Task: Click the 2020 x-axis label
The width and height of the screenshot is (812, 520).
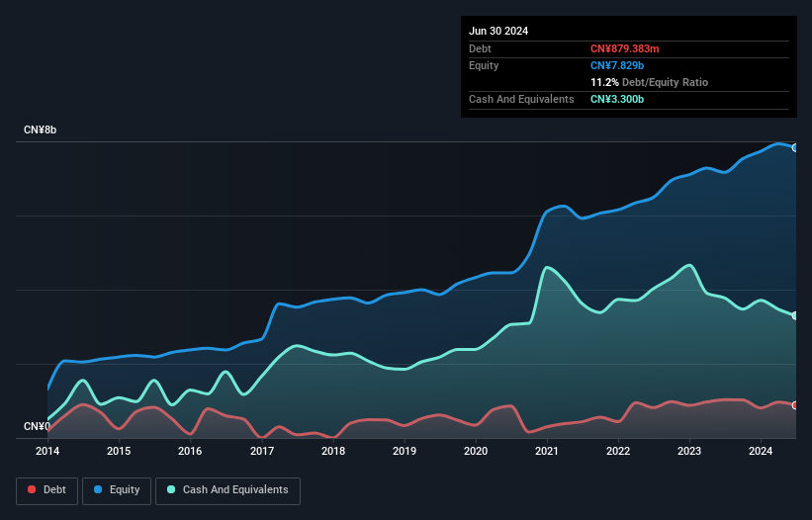Action: [x=476, y=451]
